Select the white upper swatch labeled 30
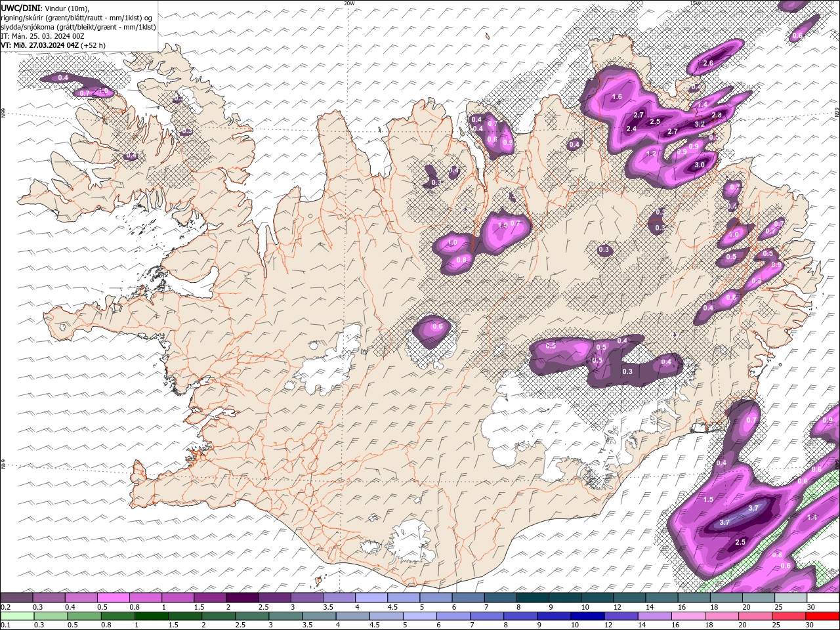The image size is (840, 630). coord(823,598)
